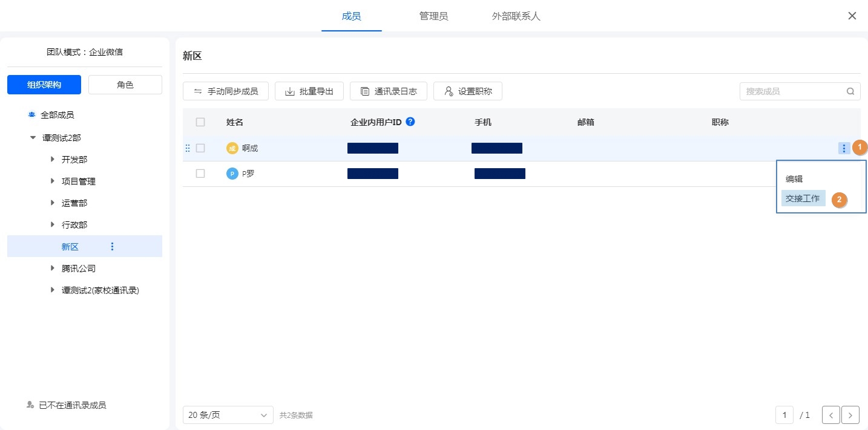
Task: Check the box for 啊成
Action: click(200, 148)
